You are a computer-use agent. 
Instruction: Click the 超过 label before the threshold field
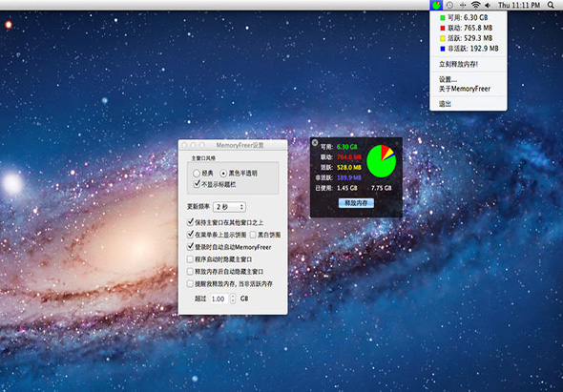coord(200,299)
